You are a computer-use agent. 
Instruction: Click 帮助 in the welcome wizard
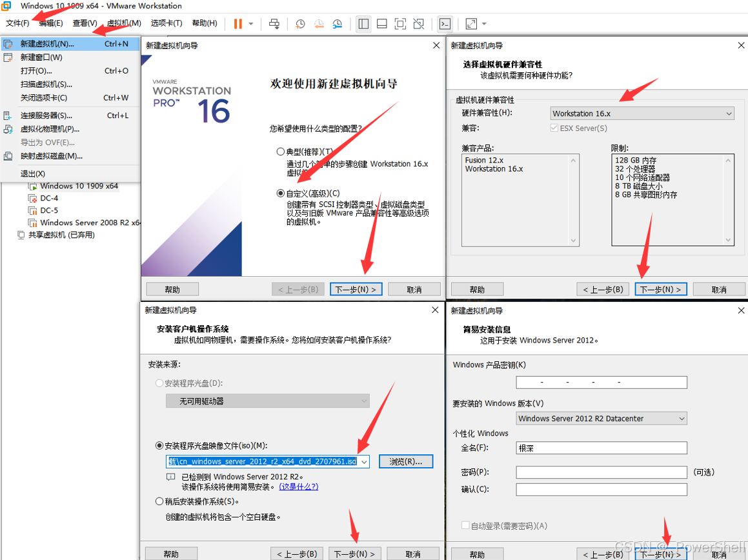(172, 290)
